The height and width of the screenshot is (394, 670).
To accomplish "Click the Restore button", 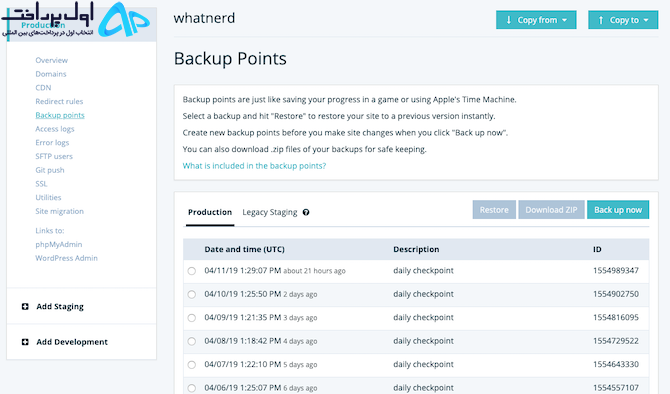I will click(x=494, y=210).
